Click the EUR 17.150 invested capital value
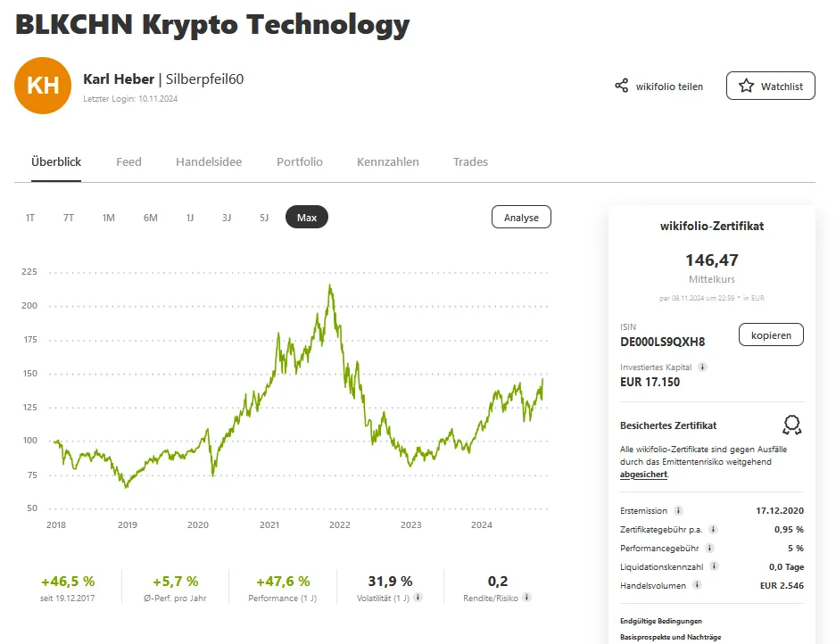Screen dimensions: 836x644 [x=650, y=382]
